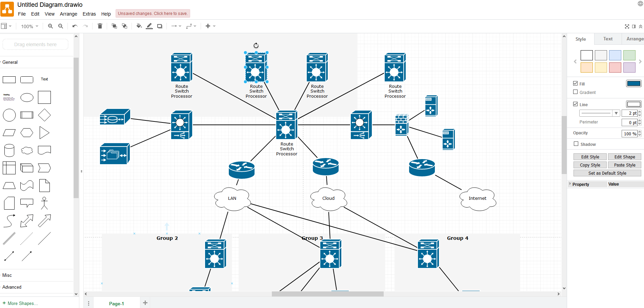The height and width of the screenshot is (308, 644).
Task: Open the 100% zoom level dropdown
Action: 29,26
